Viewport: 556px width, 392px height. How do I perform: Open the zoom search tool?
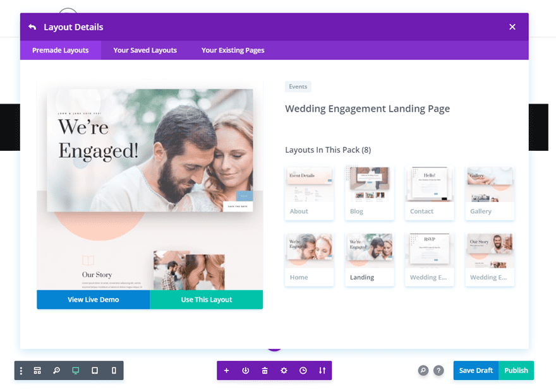[x=56, y=371]
